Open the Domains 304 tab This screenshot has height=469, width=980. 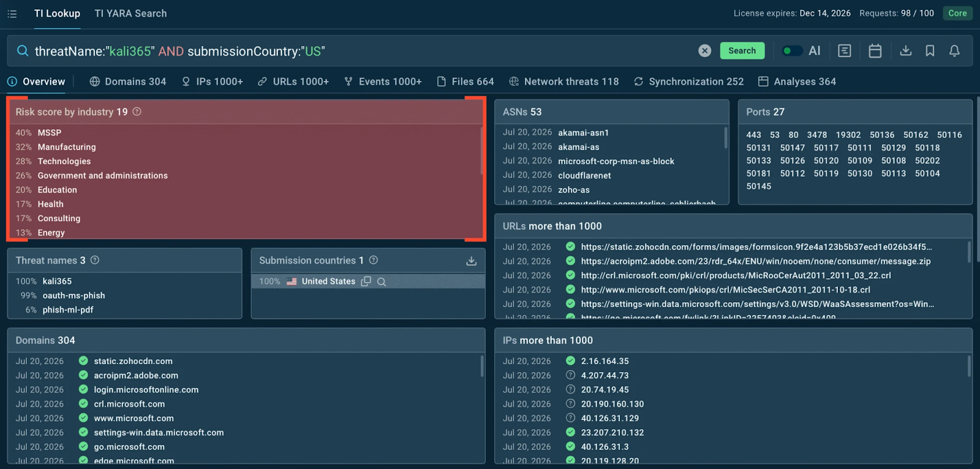point(128,82)
